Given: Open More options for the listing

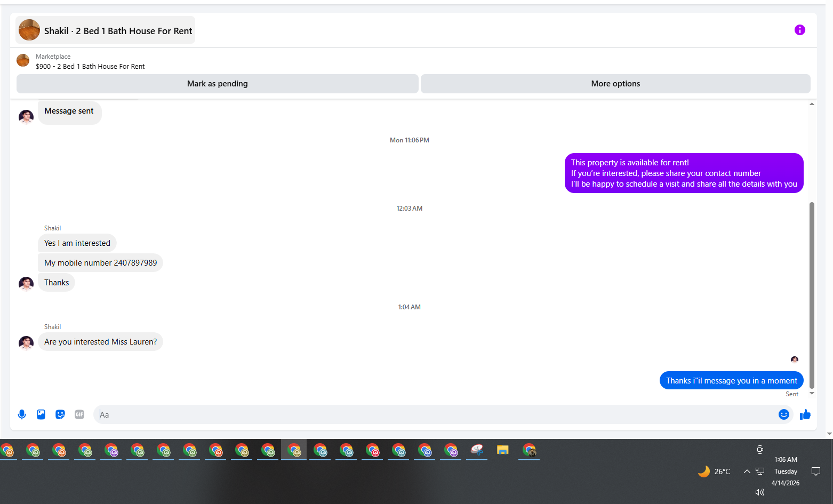Looking at the screenshot, I should [x=615, y=84].
